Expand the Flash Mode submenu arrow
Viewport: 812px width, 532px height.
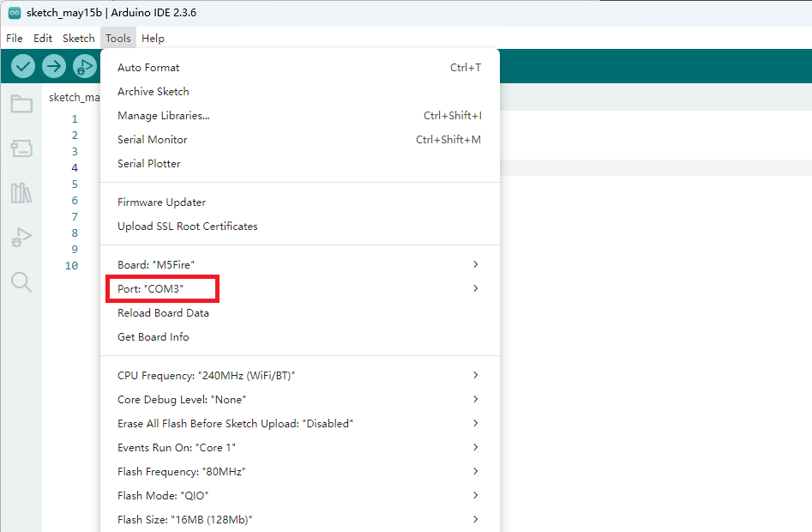click(475, 495)
